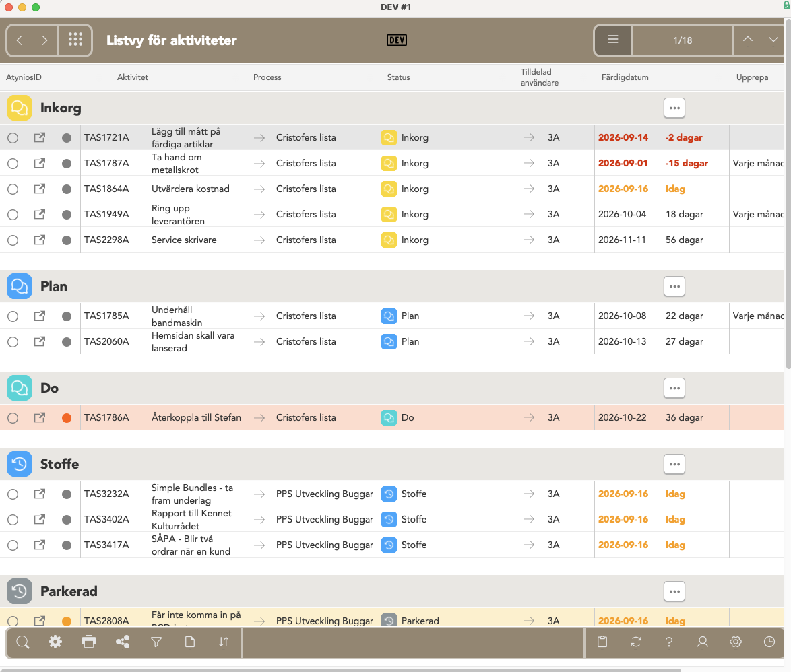Select the TAS2298A row radio button
The height and width of the screenshot is (672, 791).
[x=13, y=240]
